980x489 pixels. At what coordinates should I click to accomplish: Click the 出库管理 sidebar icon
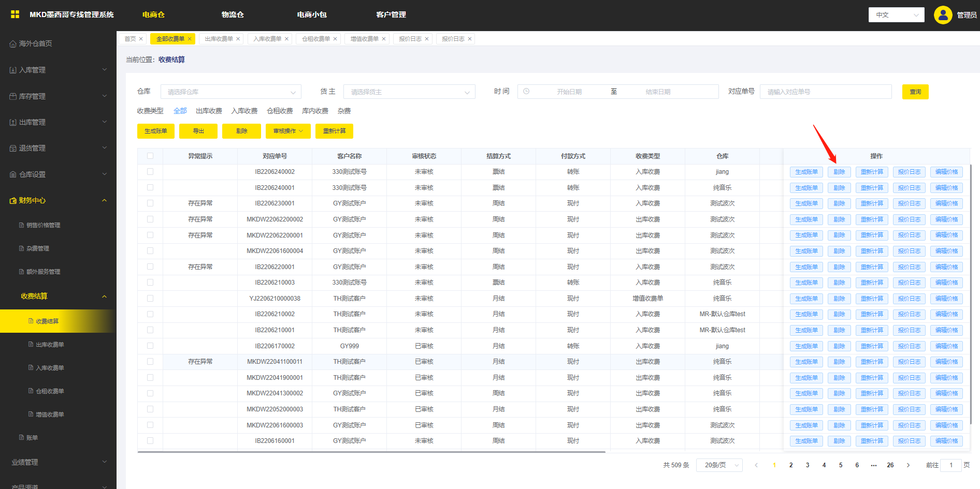coord(13,122)
